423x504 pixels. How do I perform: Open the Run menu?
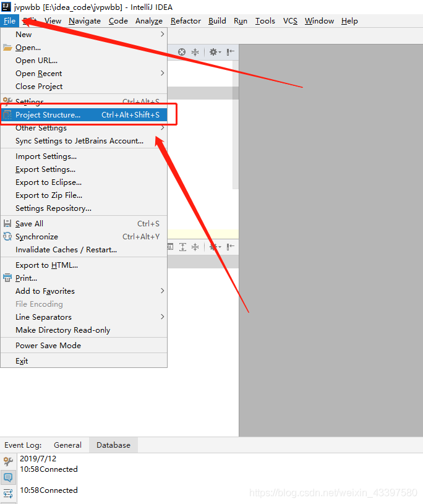(x=241, y=21)
